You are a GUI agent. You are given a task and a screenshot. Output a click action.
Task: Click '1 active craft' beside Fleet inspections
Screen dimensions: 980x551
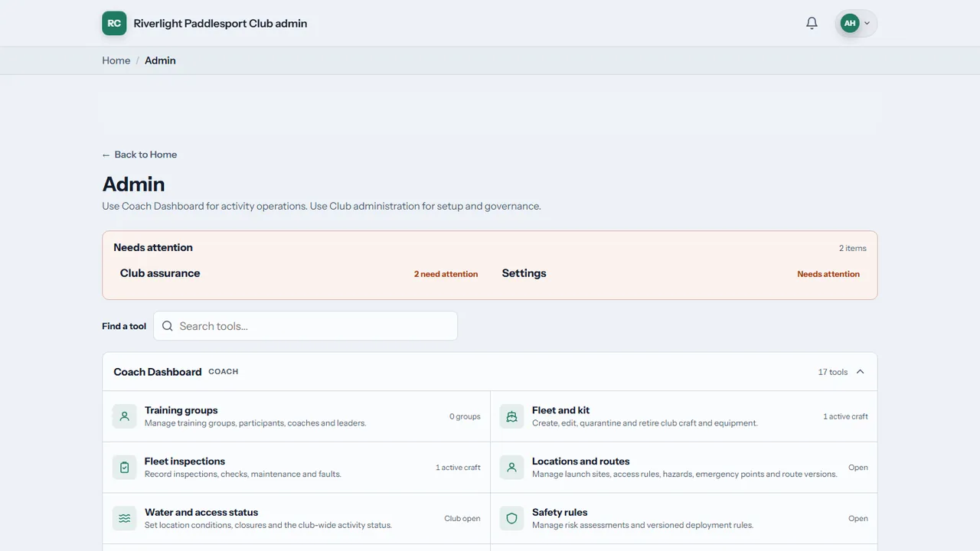pyautogui.click(x=458, y=468)
